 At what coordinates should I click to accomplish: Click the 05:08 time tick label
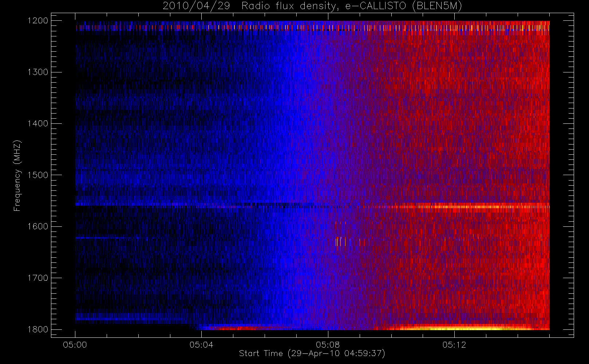click(328, 345)
